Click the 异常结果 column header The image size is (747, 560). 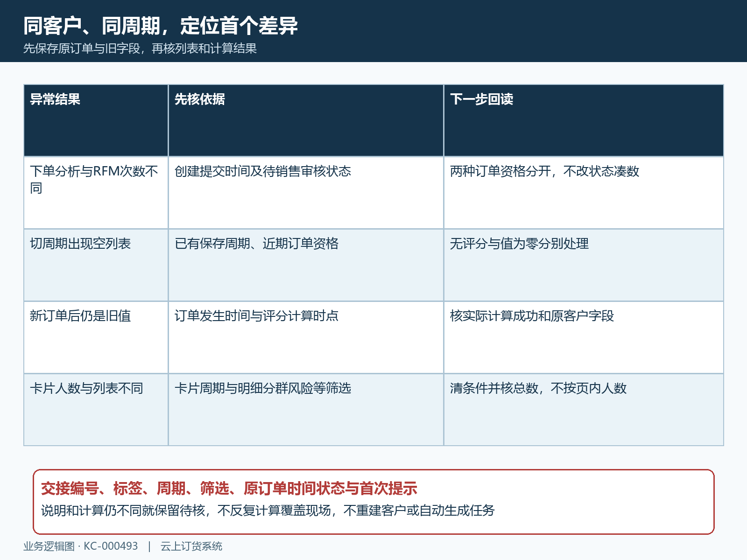coord(96,120)
